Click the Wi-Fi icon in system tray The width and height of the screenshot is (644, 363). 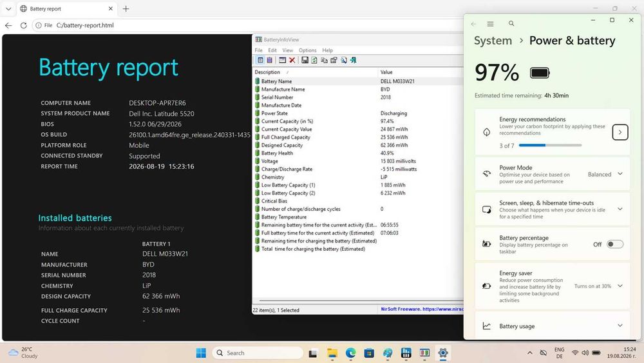575,353
